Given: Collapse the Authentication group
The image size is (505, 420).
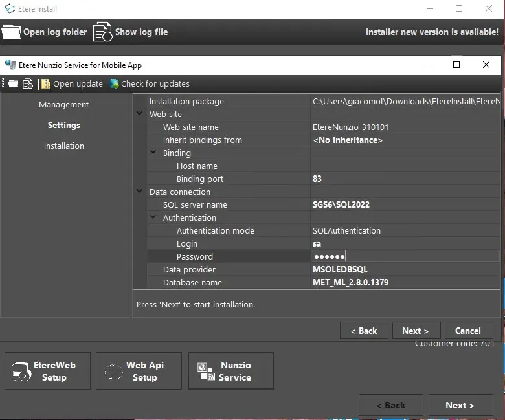Looking at the screenshot, I should click(153, 217).
